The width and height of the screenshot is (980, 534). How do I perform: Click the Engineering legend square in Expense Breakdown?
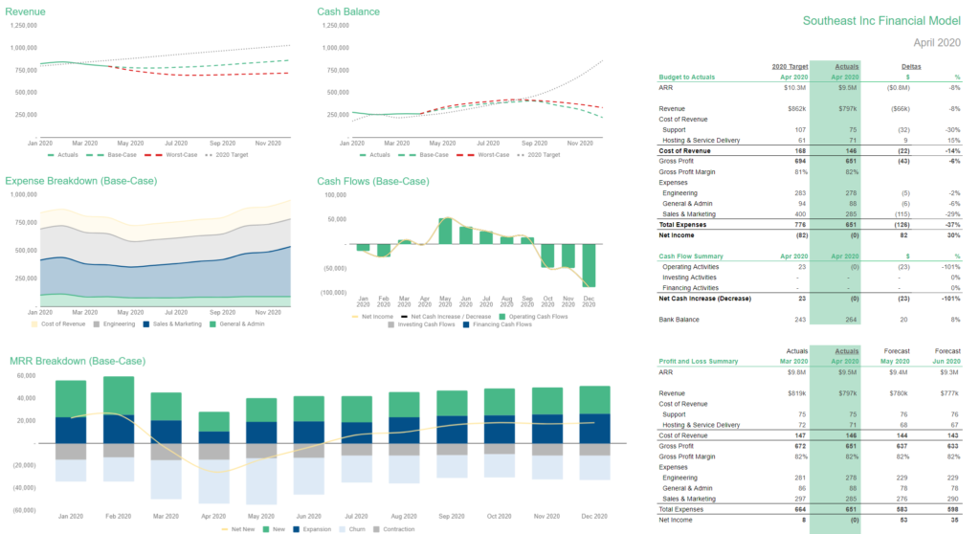pyautogui.click(x=94, y=324)
